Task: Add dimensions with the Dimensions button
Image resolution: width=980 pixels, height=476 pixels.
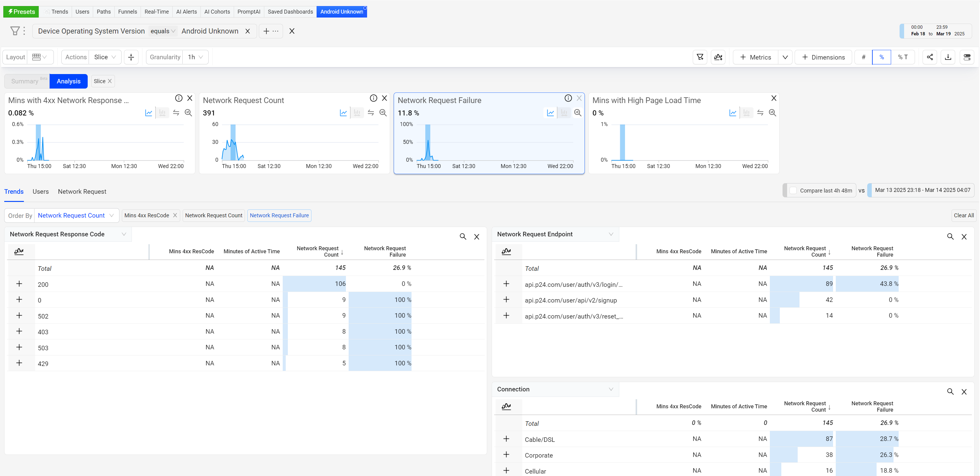Action: point(823,57)
